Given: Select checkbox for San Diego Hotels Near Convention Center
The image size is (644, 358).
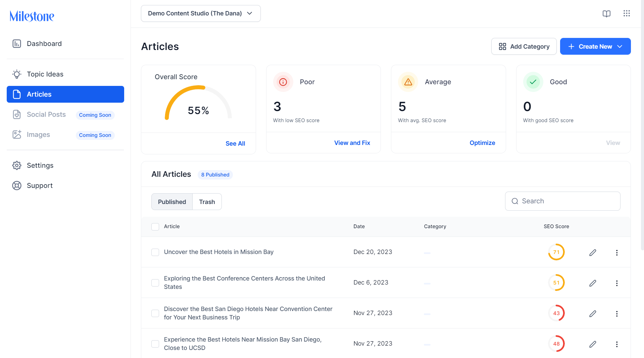Looking at the screenshot, I should pyautogui.click(x=155, y=313).
